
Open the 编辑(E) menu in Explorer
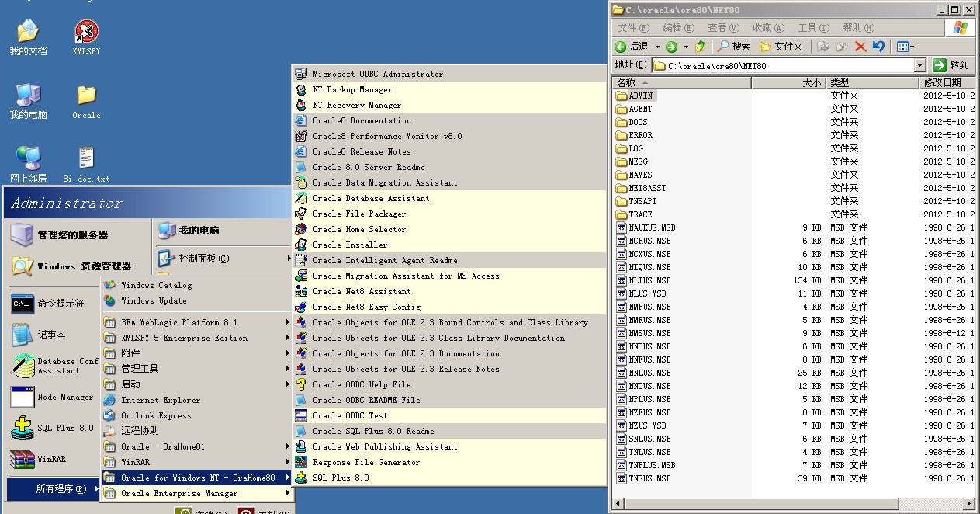tap(678, 28)
